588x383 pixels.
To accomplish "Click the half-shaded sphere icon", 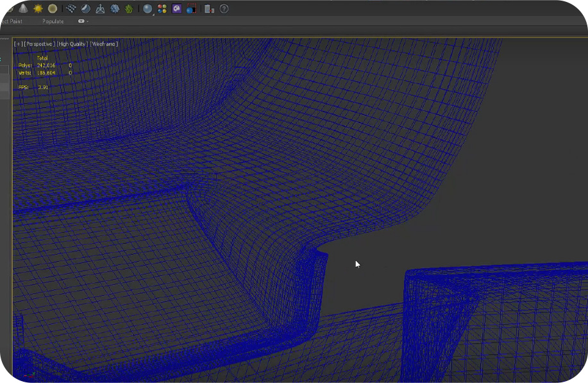I will 85,9.
